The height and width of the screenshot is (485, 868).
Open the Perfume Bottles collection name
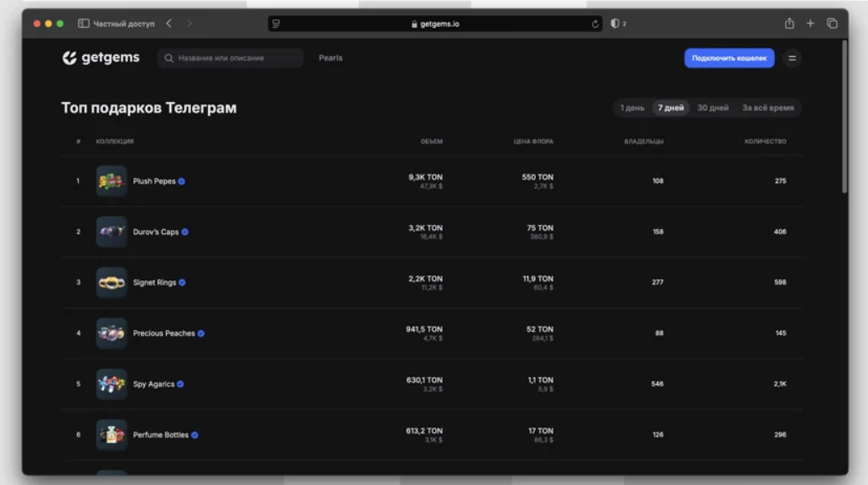pyautogui.click(x=160, y=435)
